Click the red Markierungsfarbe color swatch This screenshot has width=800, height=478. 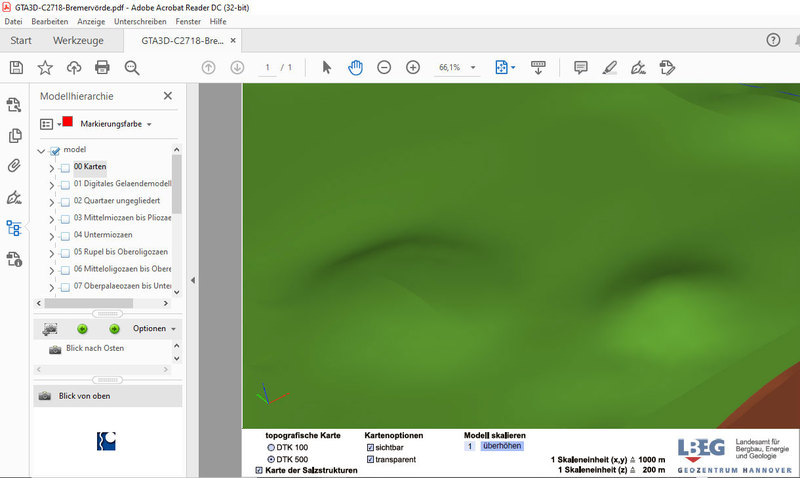pos(68,122)
